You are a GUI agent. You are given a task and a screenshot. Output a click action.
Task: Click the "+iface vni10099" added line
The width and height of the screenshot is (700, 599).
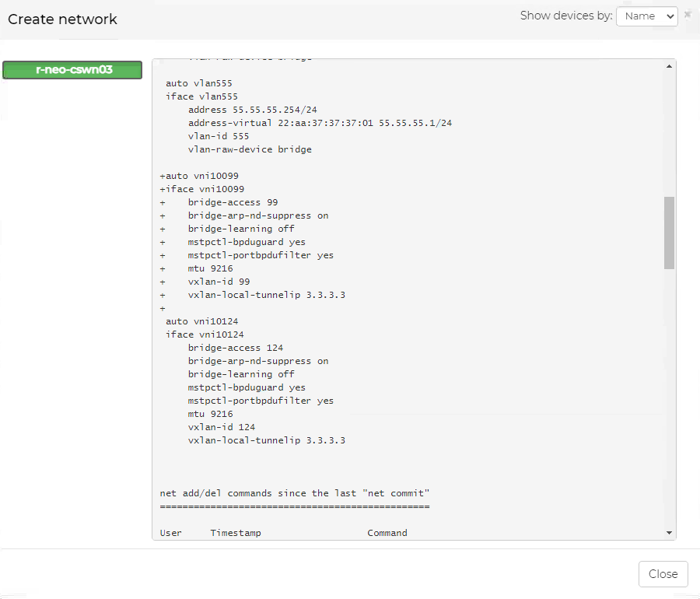[201, 189]
